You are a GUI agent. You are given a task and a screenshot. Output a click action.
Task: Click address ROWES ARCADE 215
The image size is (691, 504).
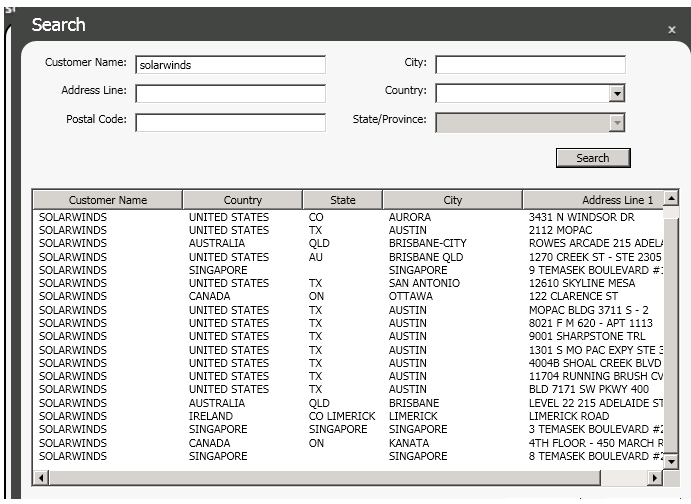596,243
